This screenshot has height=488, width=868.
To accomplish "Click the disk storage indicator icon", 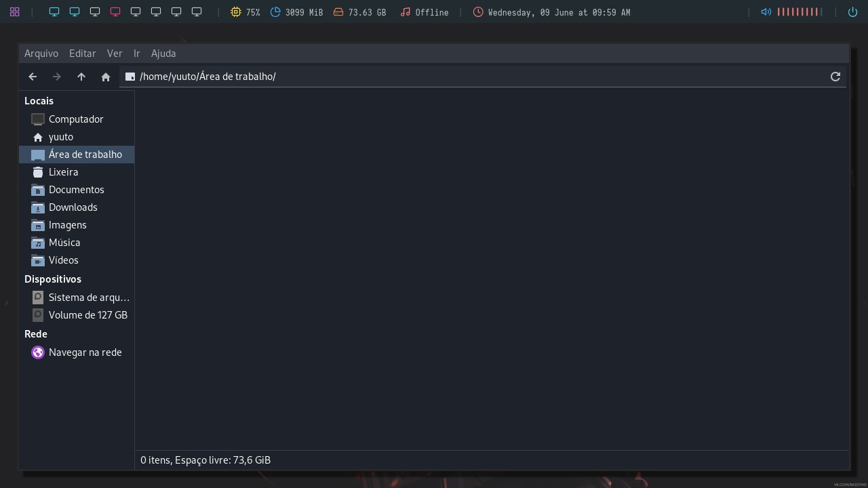I will [338, 12].
